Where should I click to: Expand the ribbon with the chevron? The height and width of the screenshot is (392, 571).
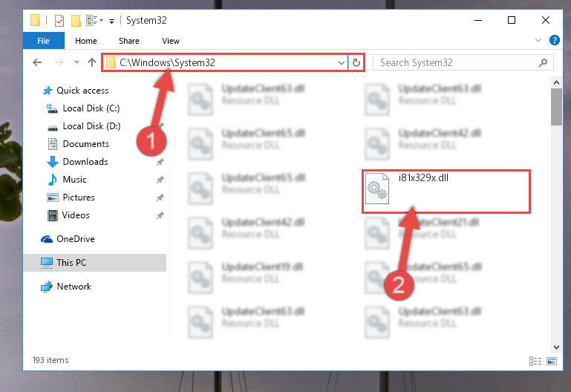(x=538, y=40)
